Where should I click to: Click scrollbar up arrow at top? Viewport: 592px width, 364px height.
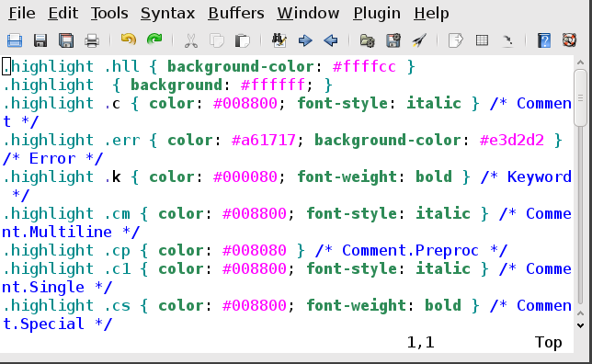click(x=581, y=63)
